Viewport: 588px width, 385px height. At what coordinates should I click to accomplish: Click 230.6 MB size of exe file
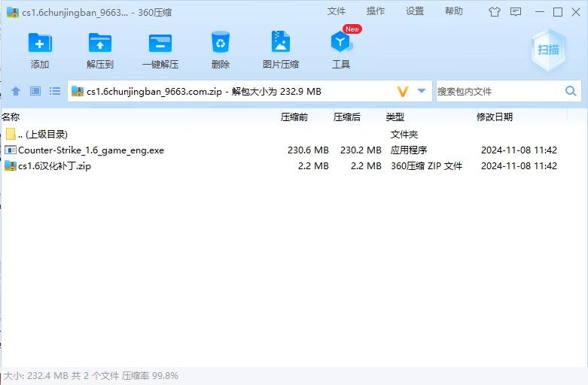tap(308, 150)
